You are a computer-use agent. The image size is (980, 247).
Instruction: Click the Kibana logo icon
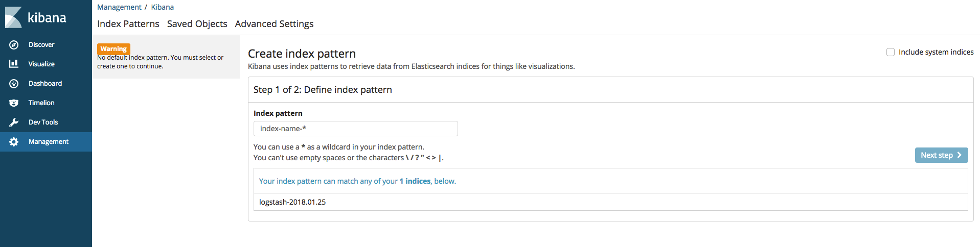coord(13,17)
